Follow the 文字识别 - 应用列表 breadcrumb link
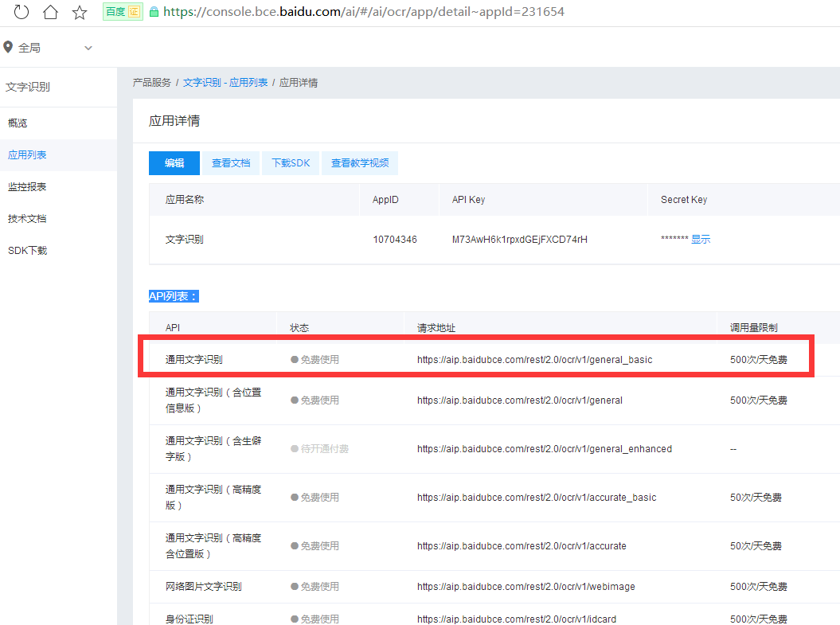The height and width of the screenshot is (625, 840). coord(225,83)
